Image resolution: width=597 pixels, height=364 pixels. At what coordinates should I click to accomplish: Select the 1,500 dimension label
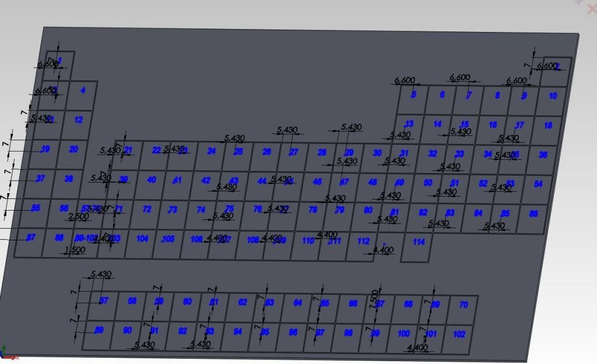coord(75,250)
